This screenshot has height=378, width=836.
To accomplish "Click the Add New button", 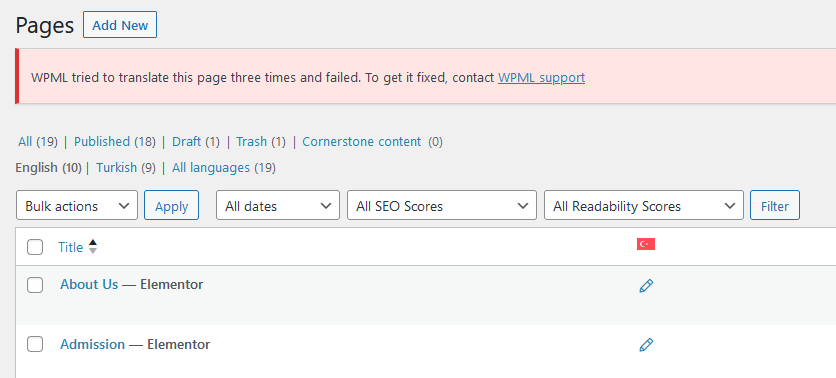I will pyautogui.click(x=120, y=25).
